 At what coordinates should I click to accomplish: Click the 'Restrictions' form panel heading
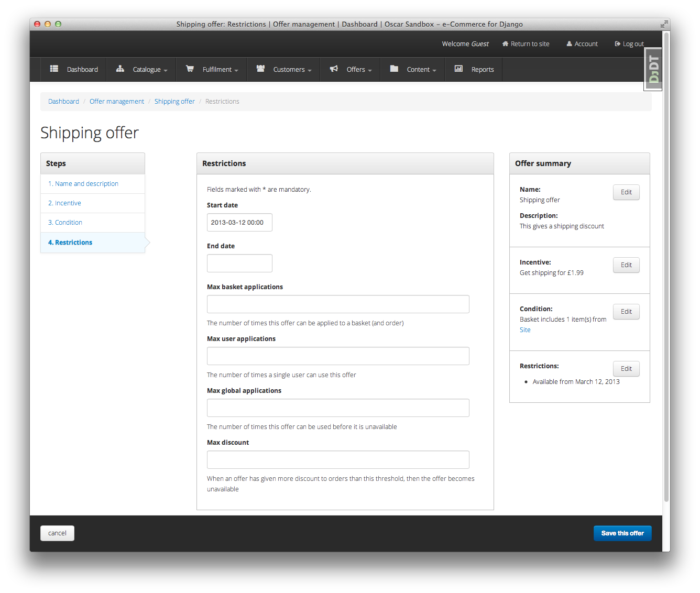click(x=224, y=163)
